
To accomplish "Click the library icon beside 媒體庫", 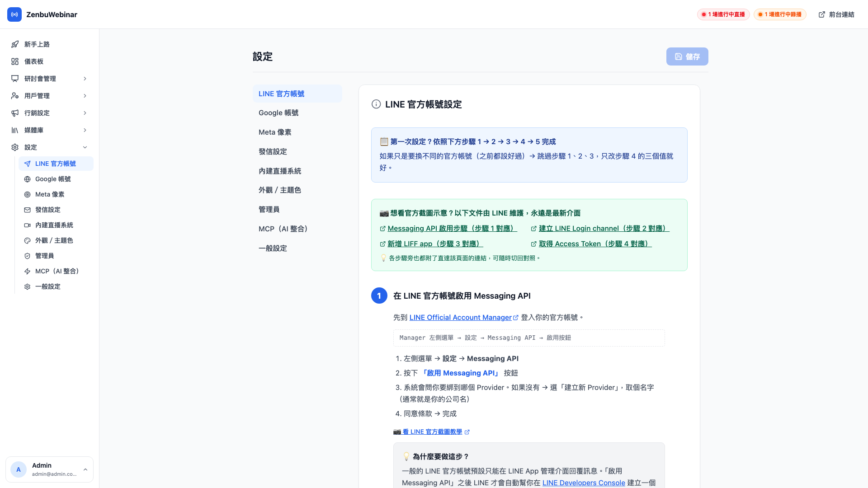I will [x=15, y=130].
